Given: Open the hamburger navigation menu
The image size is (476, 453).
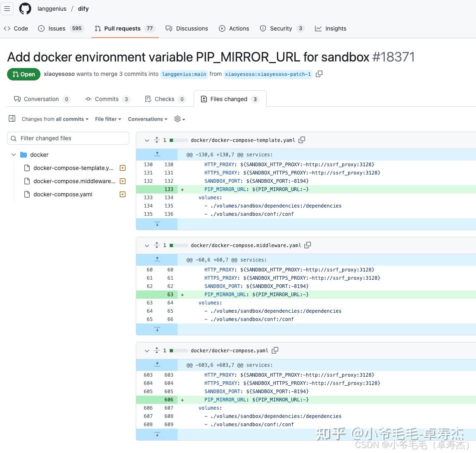Looking at the screenshot, I should click(x=7, y=9).
